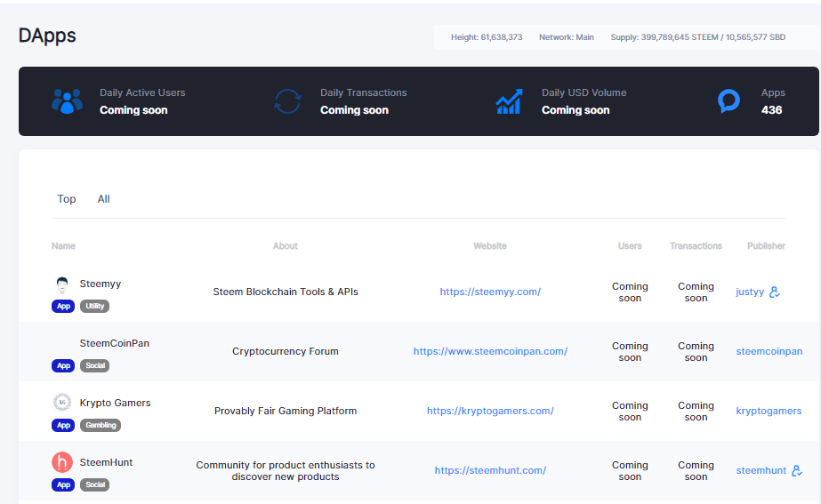821x504 pixels.
Task: Click the Daily Transactions refresh arrows icon
Action: coord(287,101)
